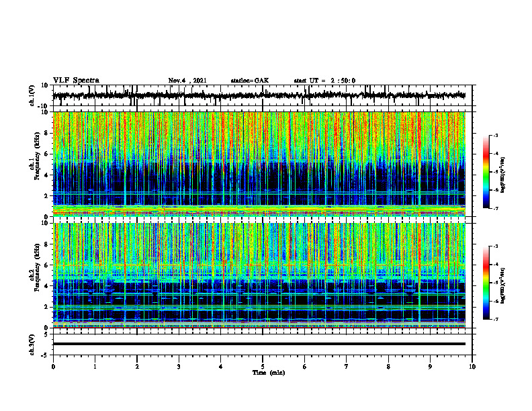The width and height of the screenshot is (532, 411).
Task: Click the "-5" tick on ch.3 voltage axis
Action: point(46,355)
